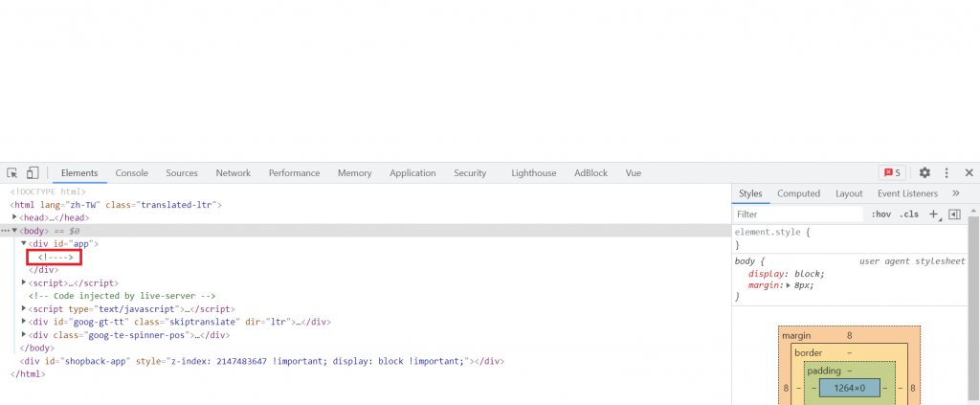980x405 pixels.
Task: Select the shopback-app div element
Action: [x=262, y=361]
